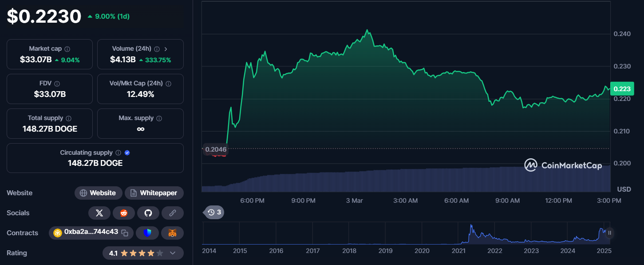Click the 9.00% (1d) change indicator
Image resolution: width=644 pixels, height=265 pixels.
(x=108, y=16)
